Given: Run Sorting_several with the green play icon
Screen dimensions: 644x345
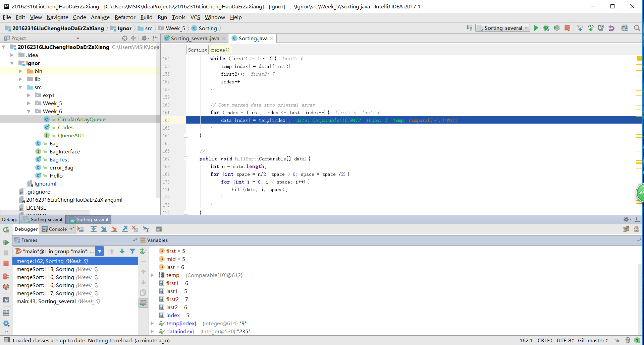Looking at the screenshot, I should pos(536,28).
